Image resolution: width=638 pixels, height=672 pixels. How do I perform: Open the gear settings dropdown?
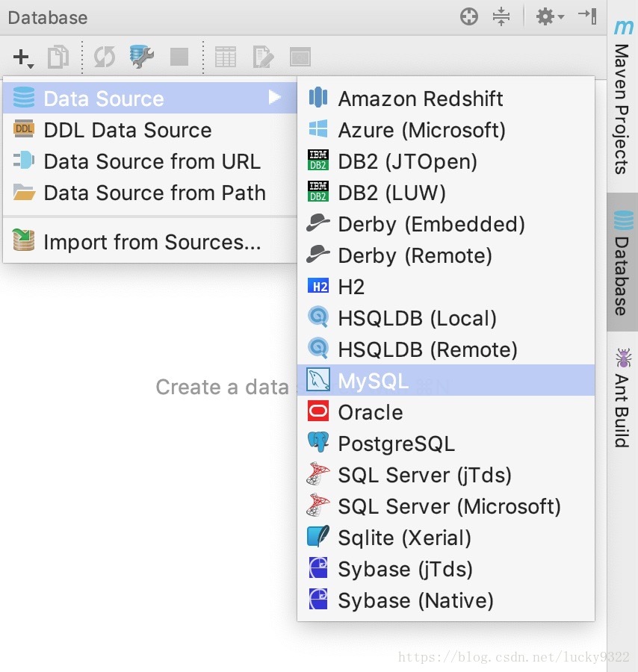click(x=550, y=17)
